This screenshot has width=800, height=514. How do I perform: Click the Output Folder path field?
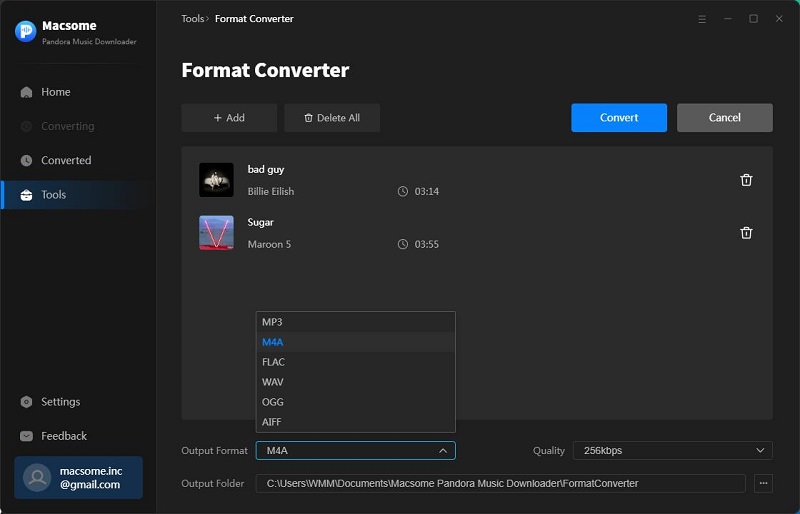[x=501, y=483]
